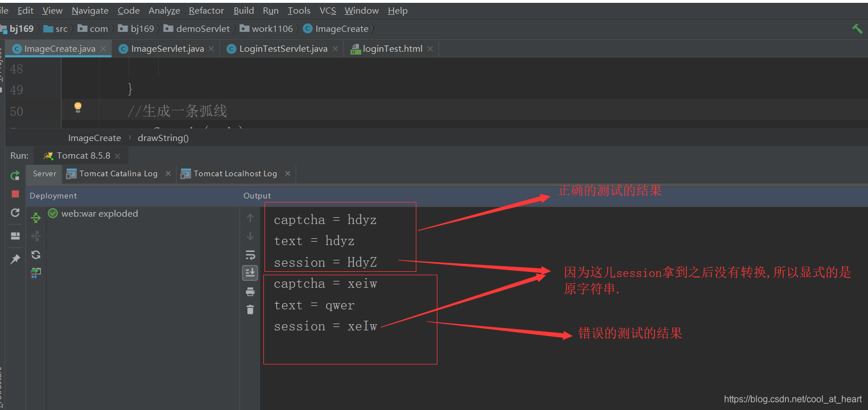868x410 pixels.
Task: Open the Navigate menu
Action: pyautogui.click(x=90, y=11)
